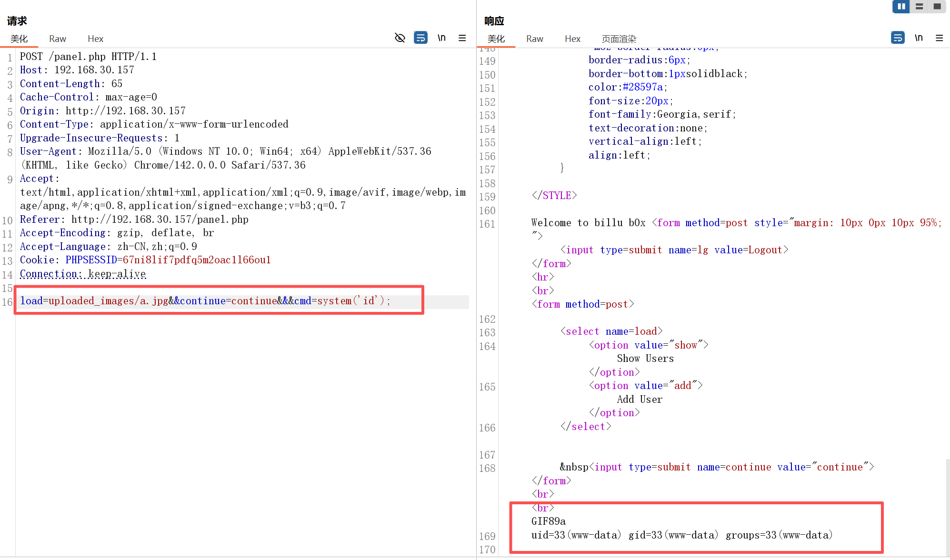Open response panel hamburger menu
Screen dimensions: 950x560
pyautogui.click(x=939, y=38)
